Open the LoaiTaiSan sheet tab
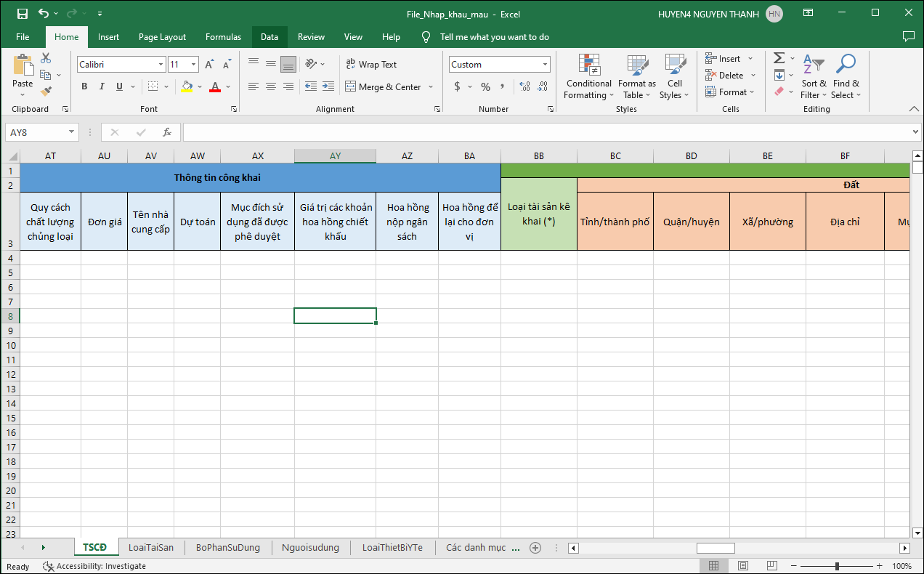The image size is (924, 574). tap(151, 547)
